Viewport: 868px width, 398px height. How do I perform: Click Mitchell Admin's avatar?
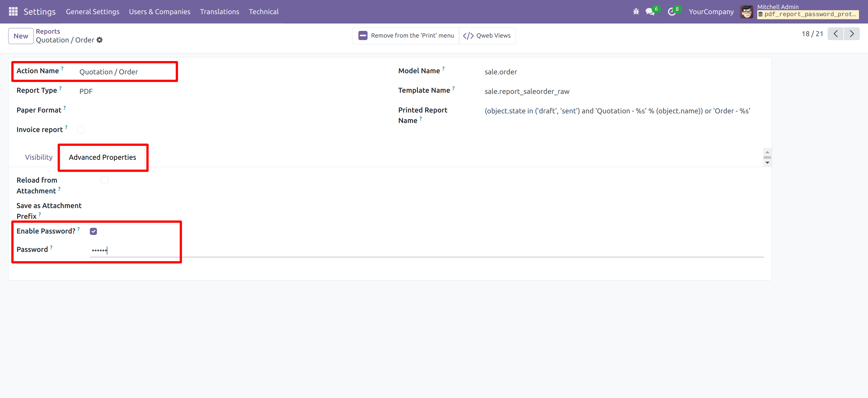(746, 12)
